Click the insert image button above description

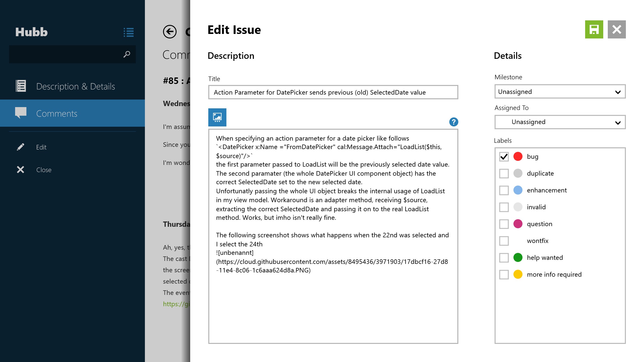[217, 117]
